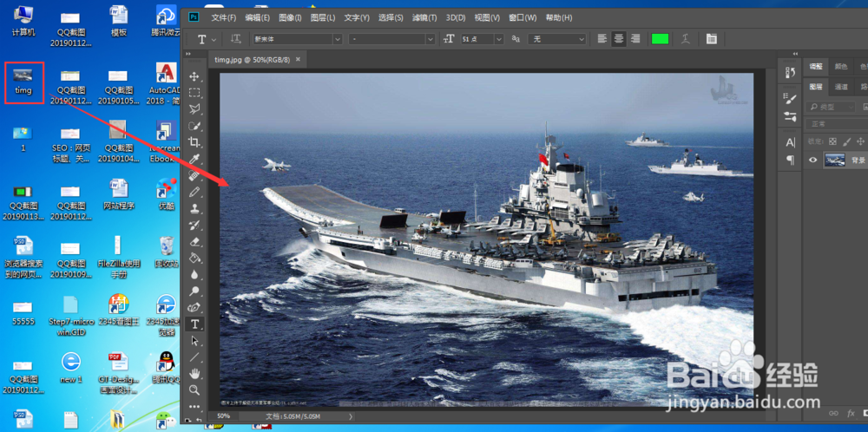Image resolution: width=868 pixels, height=432 pixels.
Task: Hide the 背景 layer with eye icon
Action: click(812, 160)
